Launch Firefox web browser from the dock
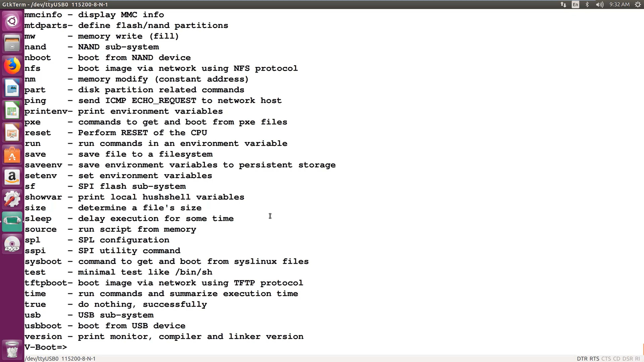Image resolution: width=644 pixels, height=362 pixels. pos(12,66)
